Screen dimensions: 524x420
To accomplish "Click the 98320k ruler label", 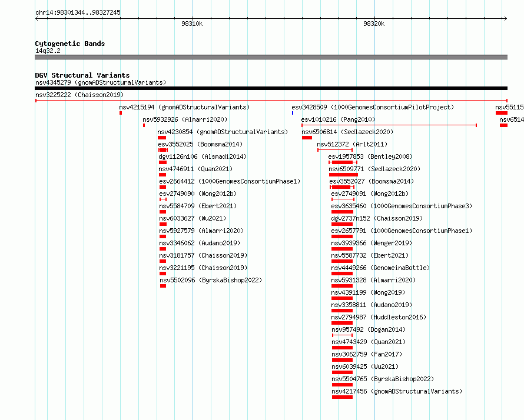I will tap(374, 24).
